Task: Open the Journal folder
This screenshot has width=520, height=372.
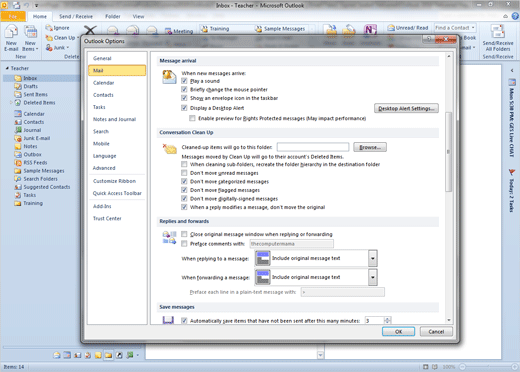Action: click(32, 130)
